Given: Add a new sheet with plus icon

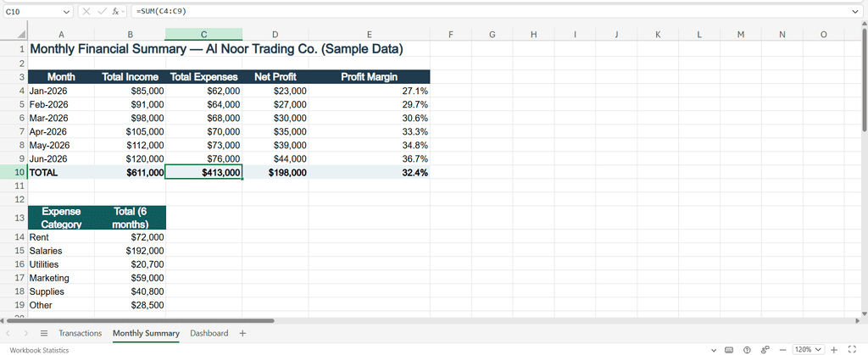Looking at the screenshot, I should pyautogui.click(x=242, y=334).
